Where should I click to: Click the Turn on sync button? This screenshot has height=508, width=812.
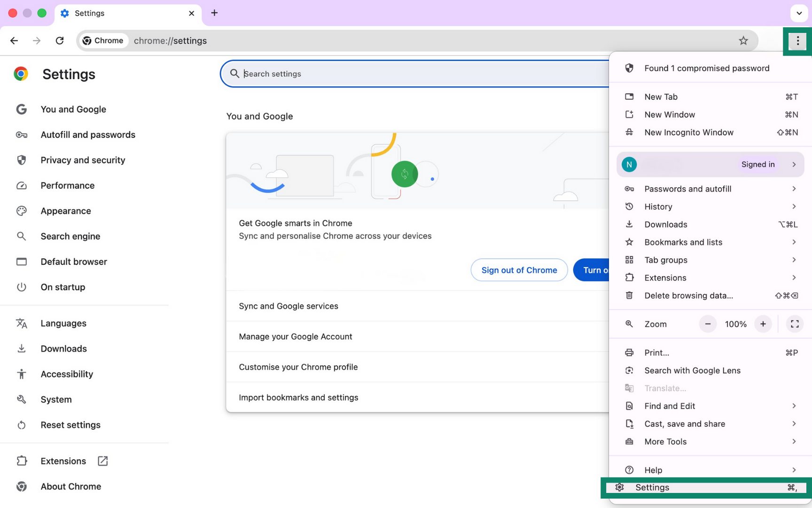coord(591,270)
